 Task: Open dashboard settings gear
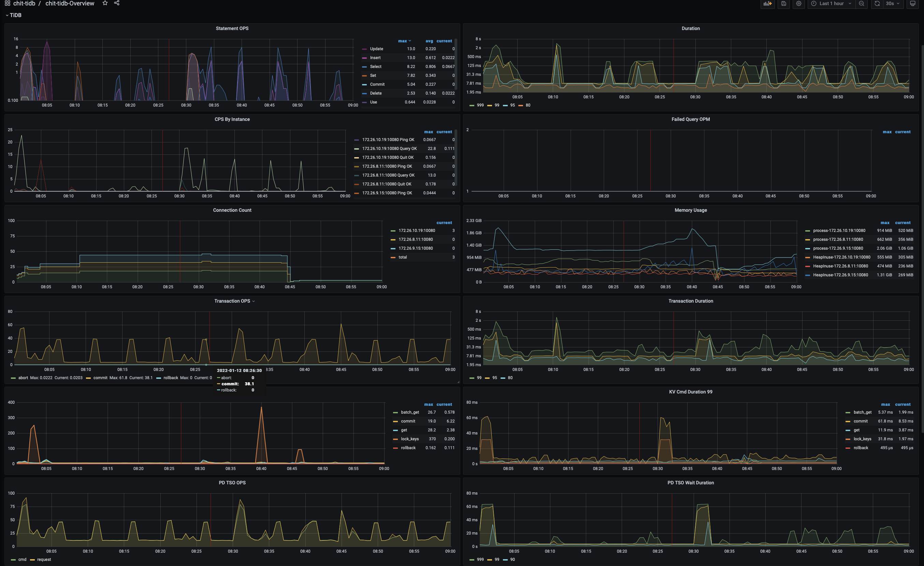(x=799, y=3)
